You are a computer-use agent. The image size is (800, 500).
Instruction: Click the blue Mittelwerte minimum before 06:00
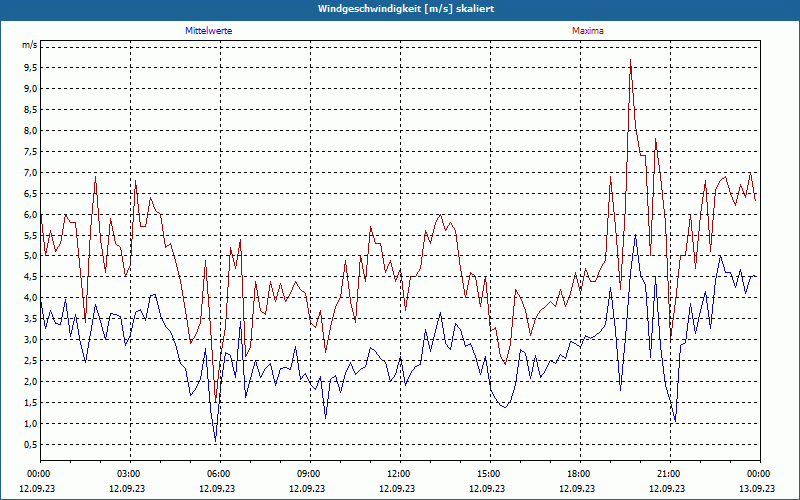pos(216,441)
